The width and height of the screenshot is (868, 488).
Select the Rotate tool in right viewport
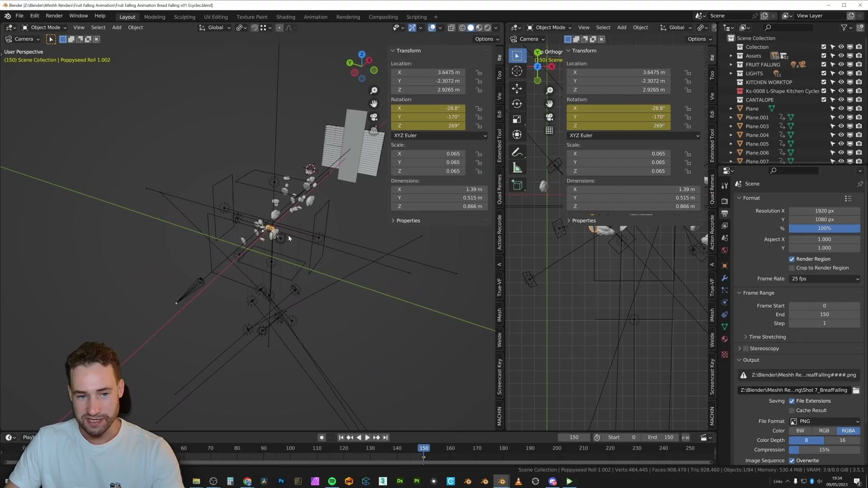[517, 103]
